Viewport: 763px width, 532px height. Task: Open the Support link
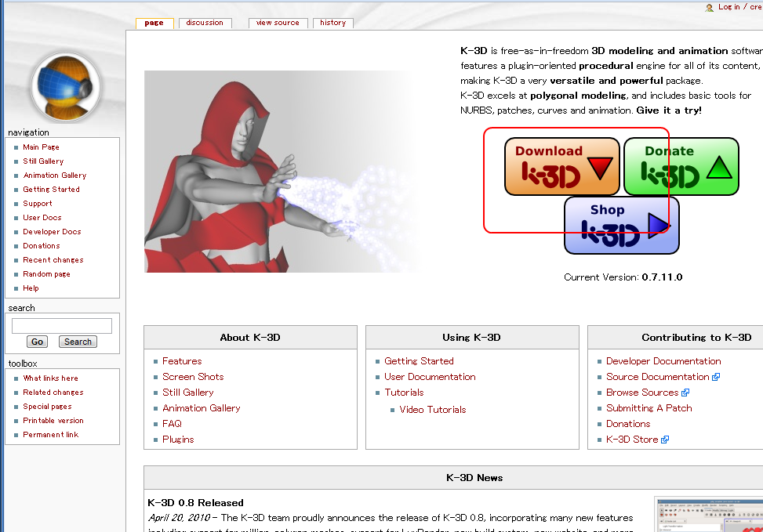38,203
